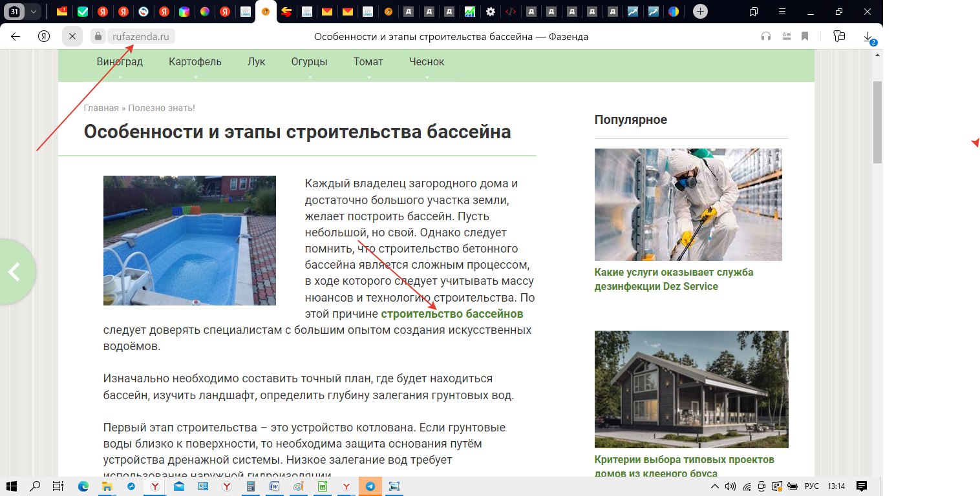Stop page loading with the X button
Image resolution: width=980 pixels, height=496 pixels.
[x=72, y=37]
